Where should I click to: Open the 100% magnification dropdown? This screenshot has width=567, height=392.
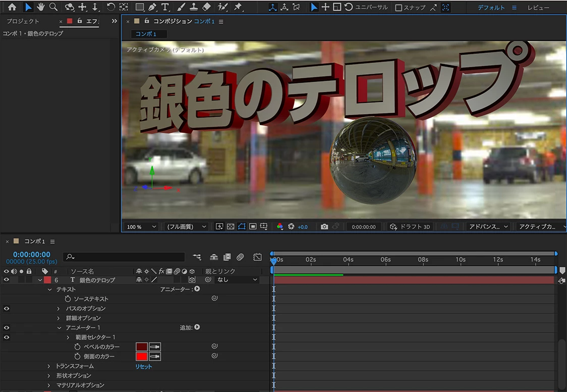[141, 227]
